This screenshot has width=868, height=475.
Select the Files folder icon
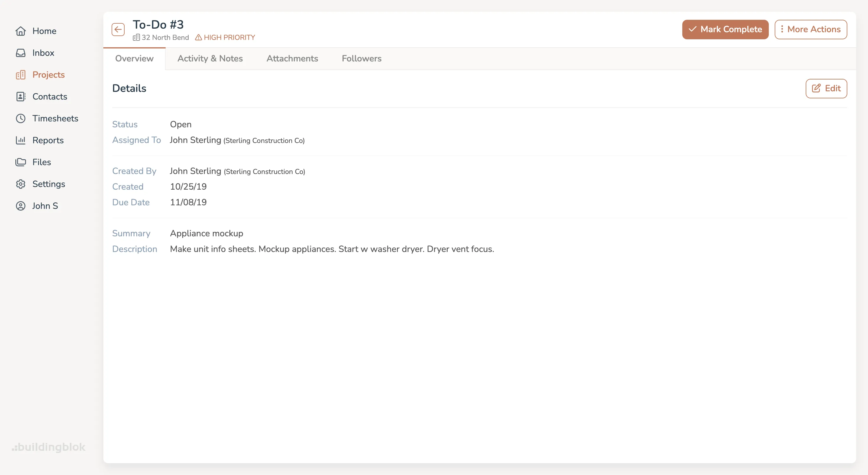(x=21, y=162)
